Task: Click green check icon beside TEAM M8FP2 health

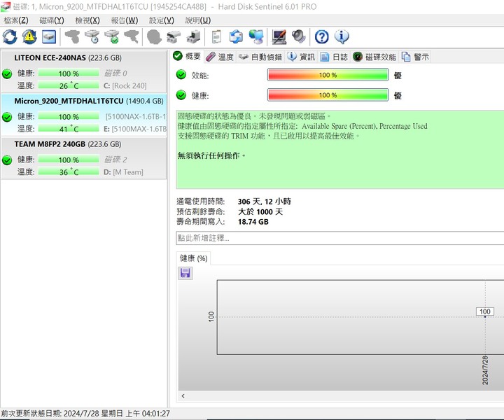Action: (7, 160)
